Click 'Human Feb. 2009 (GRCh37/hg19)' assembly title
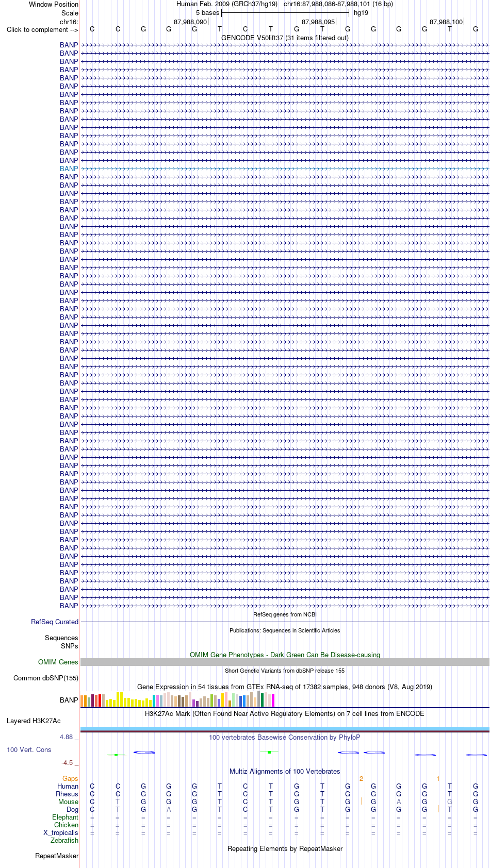Screen dimensions: 490x868 [227, 4]
